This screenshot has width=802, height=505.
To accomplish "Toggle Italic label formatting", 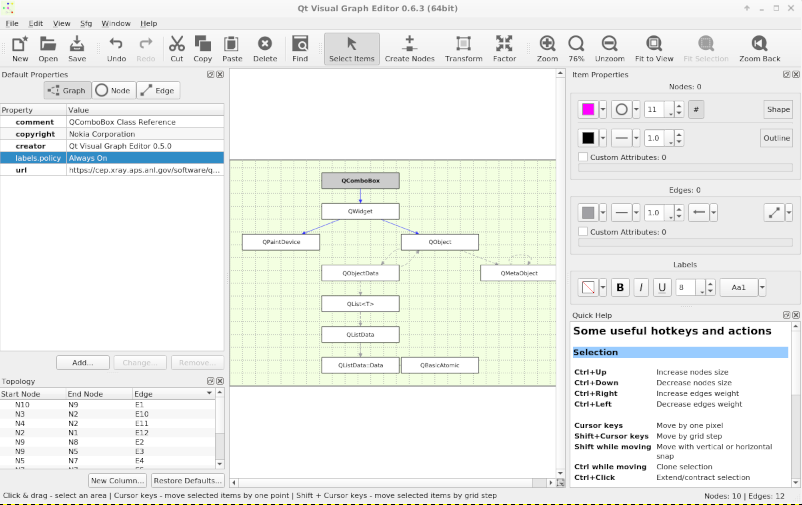I will pos(641,288).
